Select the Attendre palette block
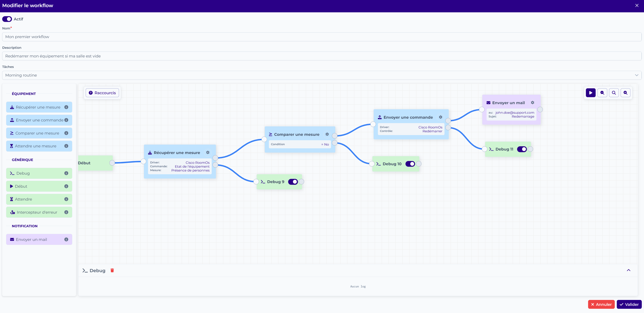The height and width of the screenshot is (313, 644). coord(39,199)
